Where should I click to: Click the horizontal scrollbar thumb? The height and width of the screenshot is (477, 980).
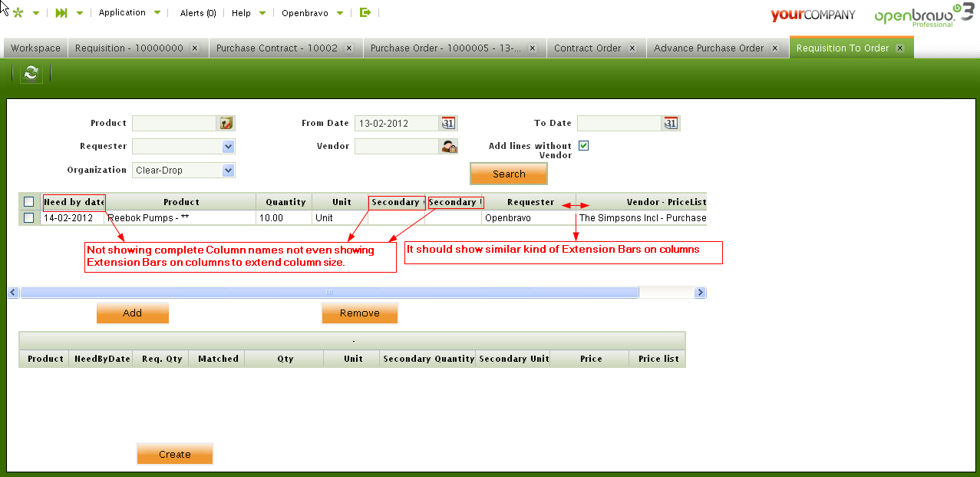coord(329,293)
